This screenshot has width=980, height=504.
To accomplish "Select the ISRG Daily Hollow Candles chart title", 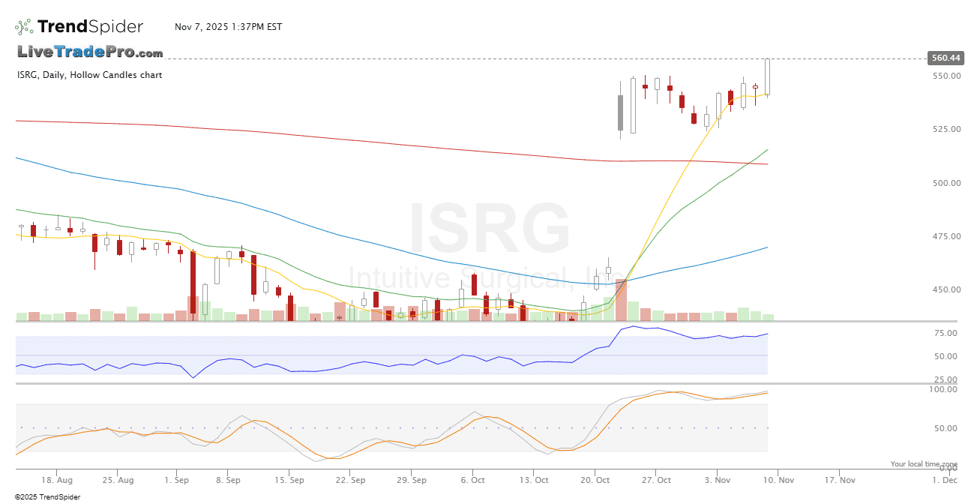I will click(90, 75).
